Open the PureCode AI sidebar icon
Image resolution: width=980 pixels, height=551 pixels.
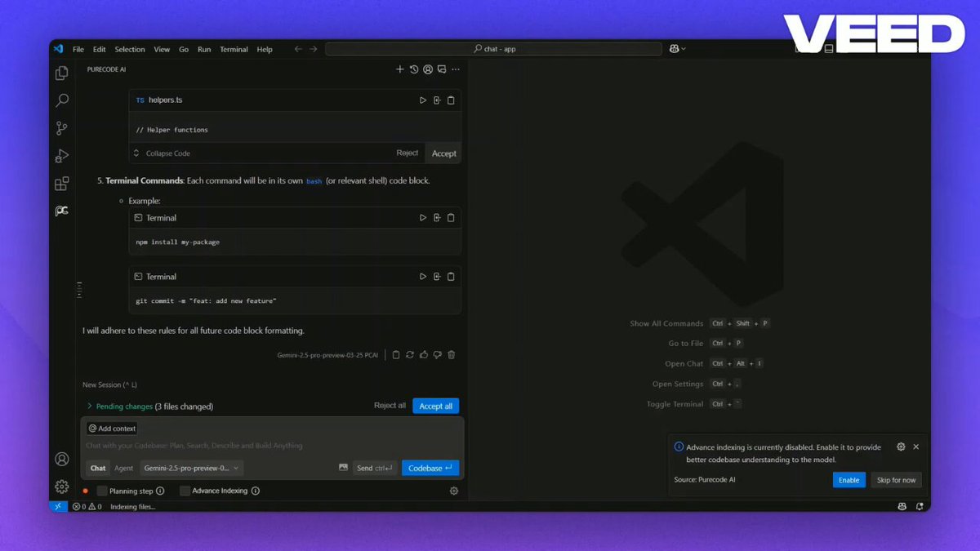coord(62,211)
